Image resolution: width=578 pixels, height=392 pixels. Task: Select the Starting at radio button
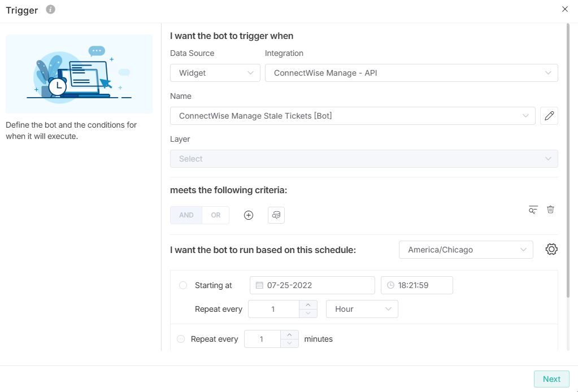pos(183,285)
